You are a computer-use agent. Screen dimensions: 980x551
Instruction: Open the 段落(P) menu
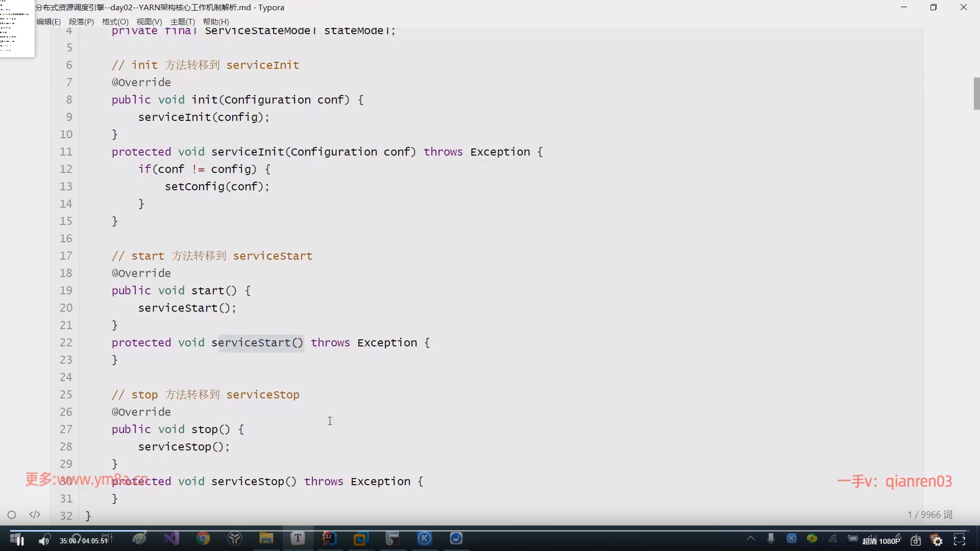(81, 22)
